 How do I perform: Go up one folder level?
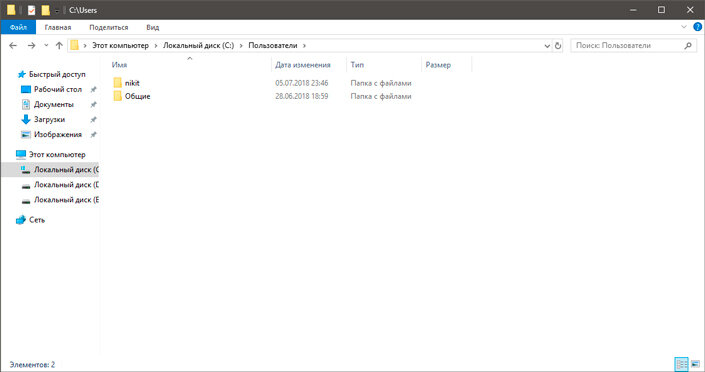(59, 45)
